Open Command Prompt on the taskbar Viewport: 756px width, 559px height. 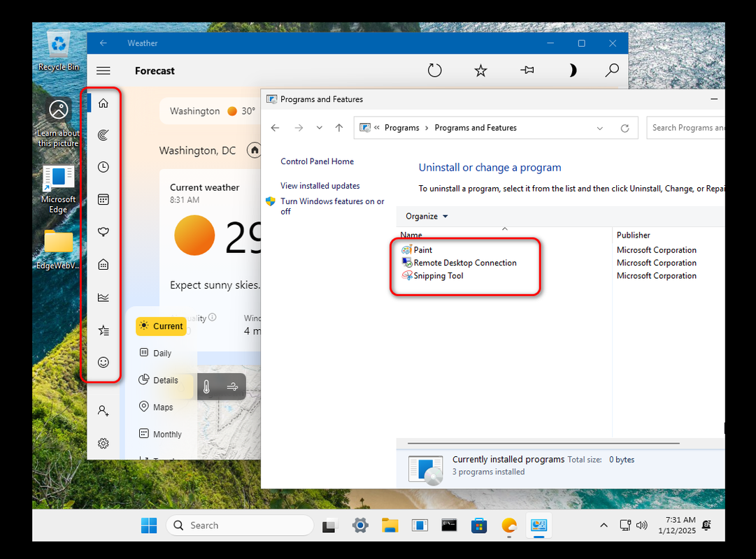coord(449,525)
